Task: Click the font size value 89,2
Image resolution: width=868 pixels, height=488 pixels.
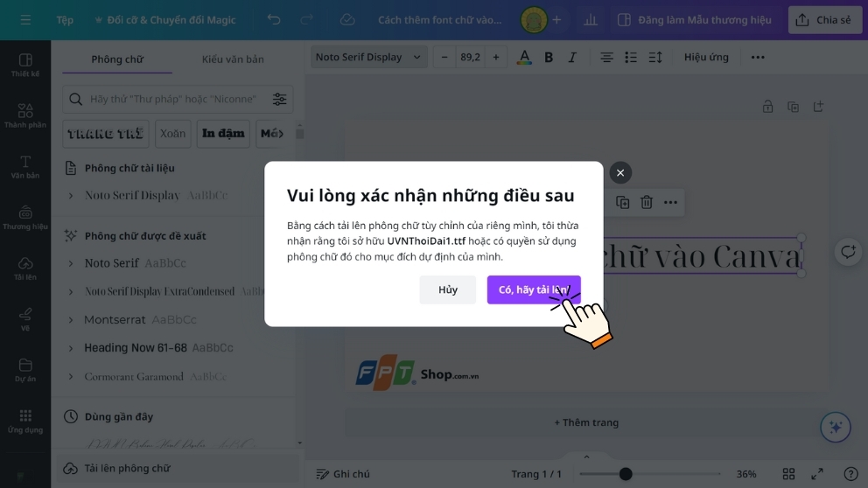Action: coord(470,57)
